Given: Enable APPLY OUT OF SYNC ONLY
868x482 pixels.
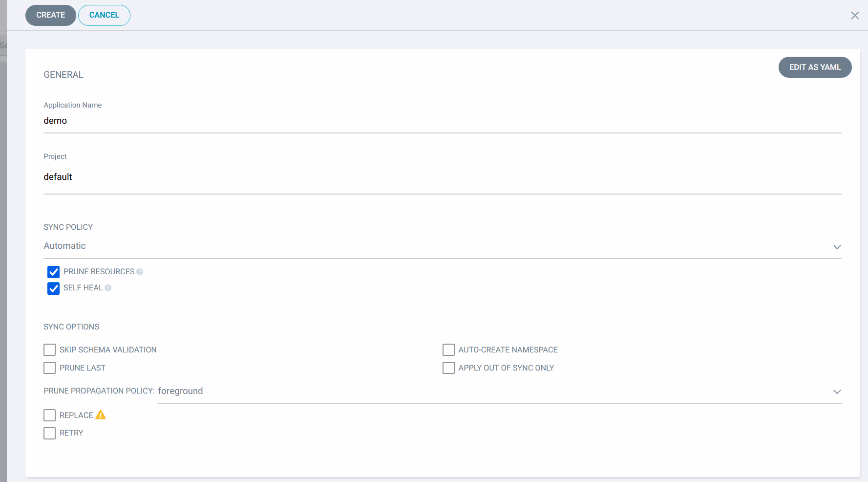Looking at the screenshot, I should coord(448,368).
